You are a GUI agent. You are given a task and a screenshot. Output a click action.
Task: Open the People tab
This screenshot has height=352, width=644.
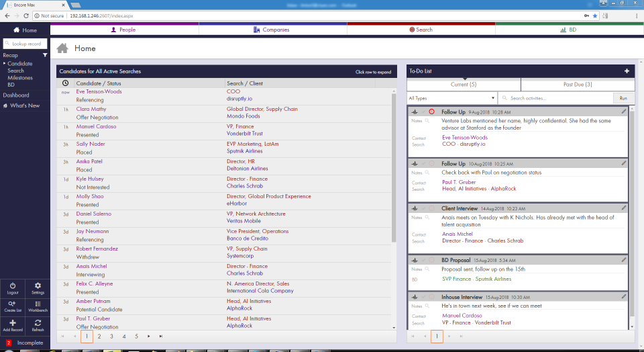pos(125,30)
